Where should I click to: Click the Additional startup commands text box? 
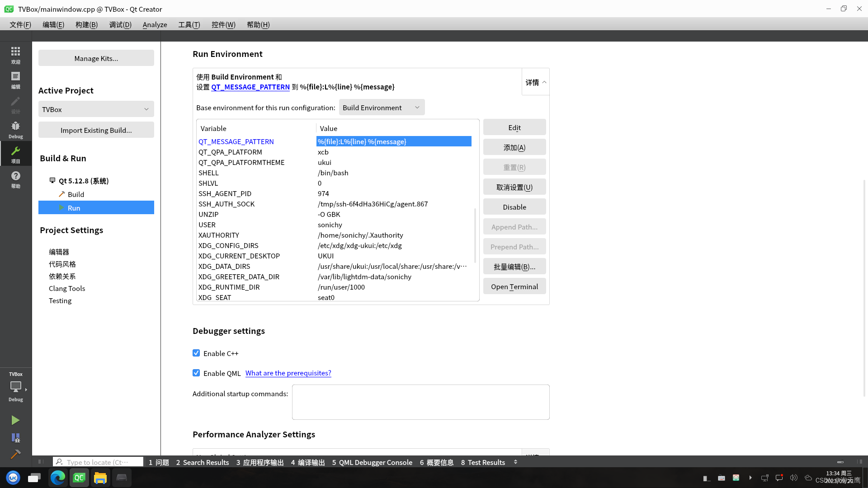(x=420, y=402)
